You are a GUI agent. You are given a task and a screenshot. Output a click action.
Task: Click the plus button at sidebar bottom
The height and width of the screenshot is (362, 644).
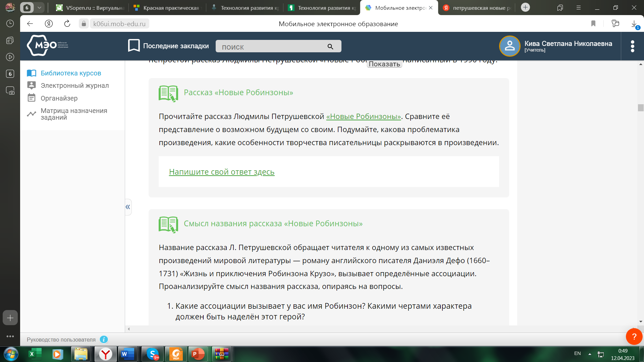[10, 318]
